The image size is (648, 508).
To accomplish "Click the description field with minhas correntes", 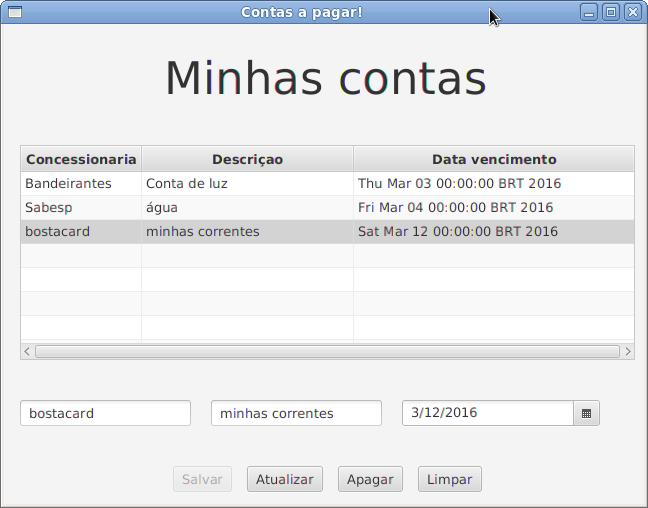I will tap(296, 413).
